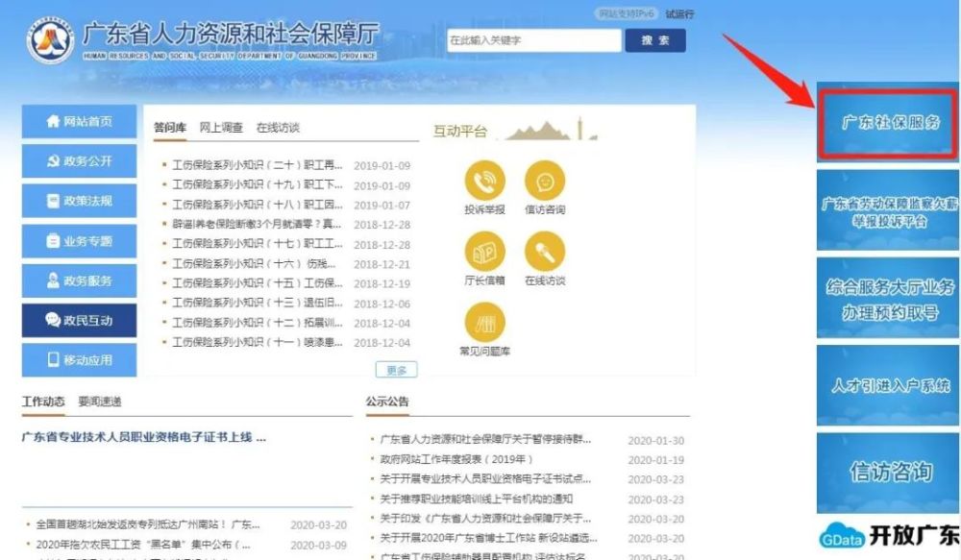Open 人才引进入户系统 banner
961x560 pixels.
889,385
